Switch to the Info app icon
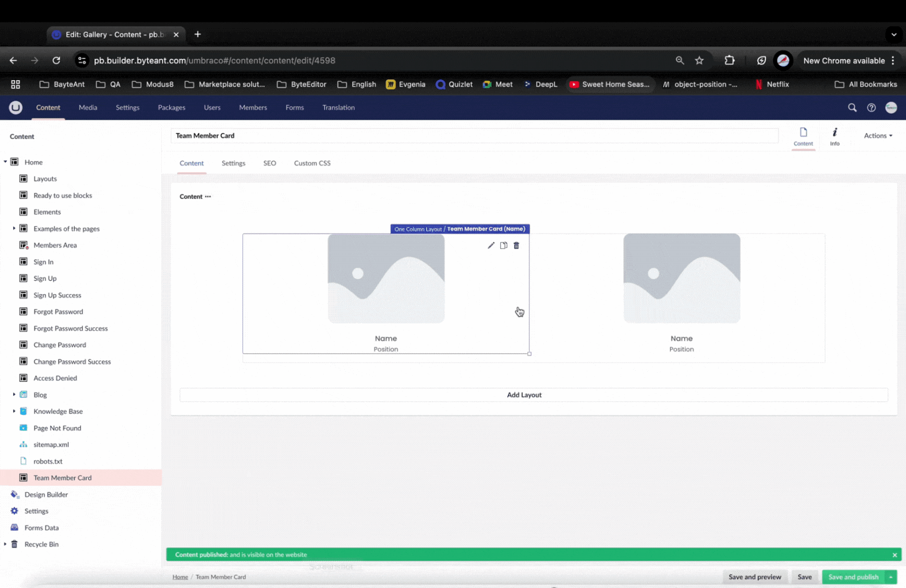The image size is (906, 588). tap(835, 136)
